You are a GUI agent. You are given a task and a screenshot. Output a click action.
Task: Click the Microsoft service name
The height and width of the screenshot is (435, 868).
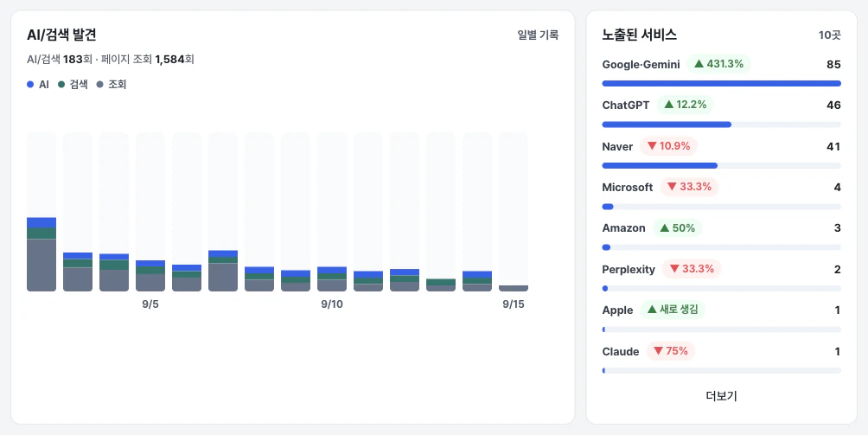[627, 187]
